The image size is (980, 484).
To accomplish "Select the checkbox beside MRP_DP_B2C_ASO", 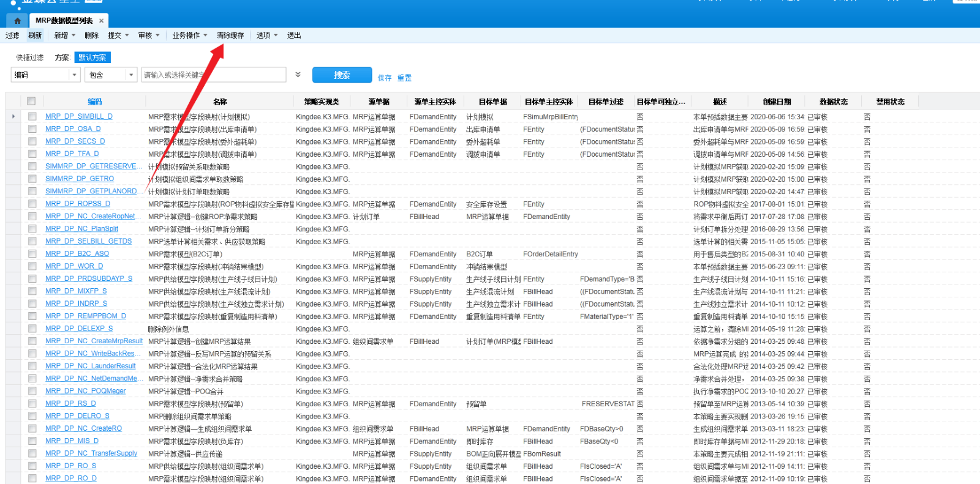I will point(32,254).
